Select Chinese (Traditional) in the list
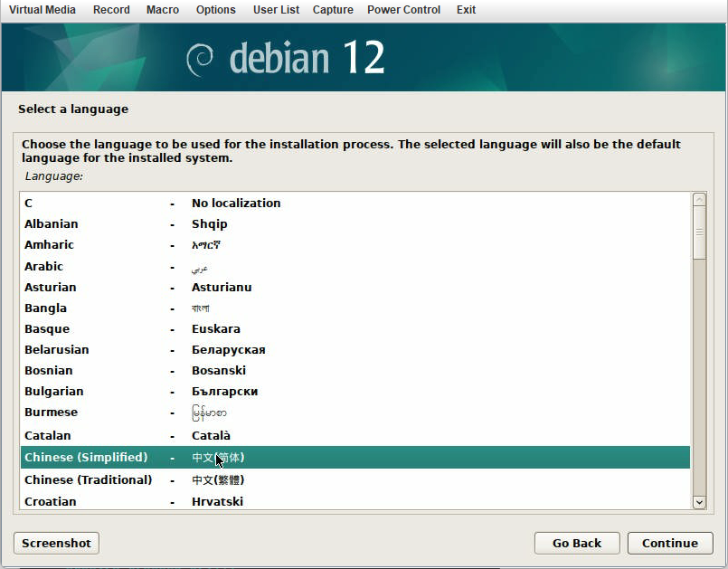The width and height of the screenshot is (728, 569). point(355,479)
